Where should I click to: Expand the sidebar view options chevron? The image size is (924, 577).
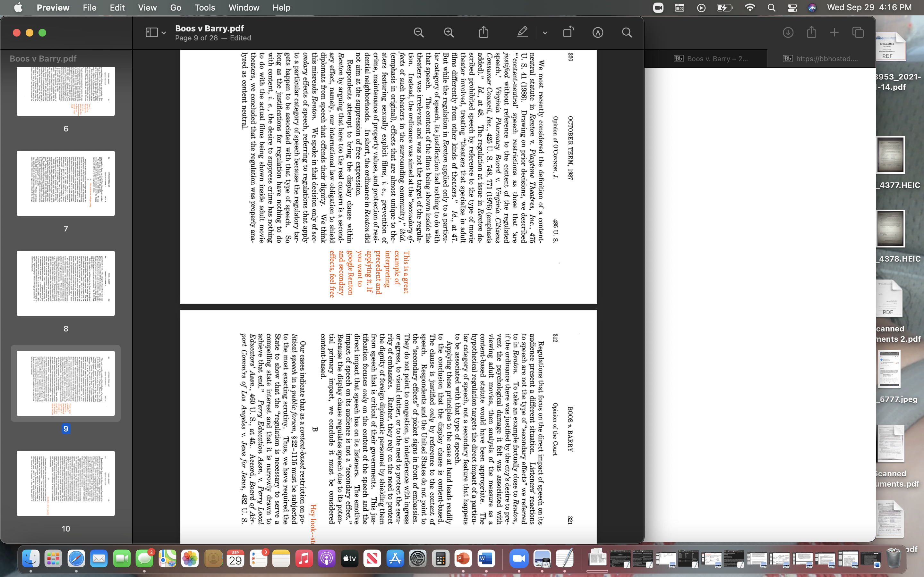click(164, 33)
